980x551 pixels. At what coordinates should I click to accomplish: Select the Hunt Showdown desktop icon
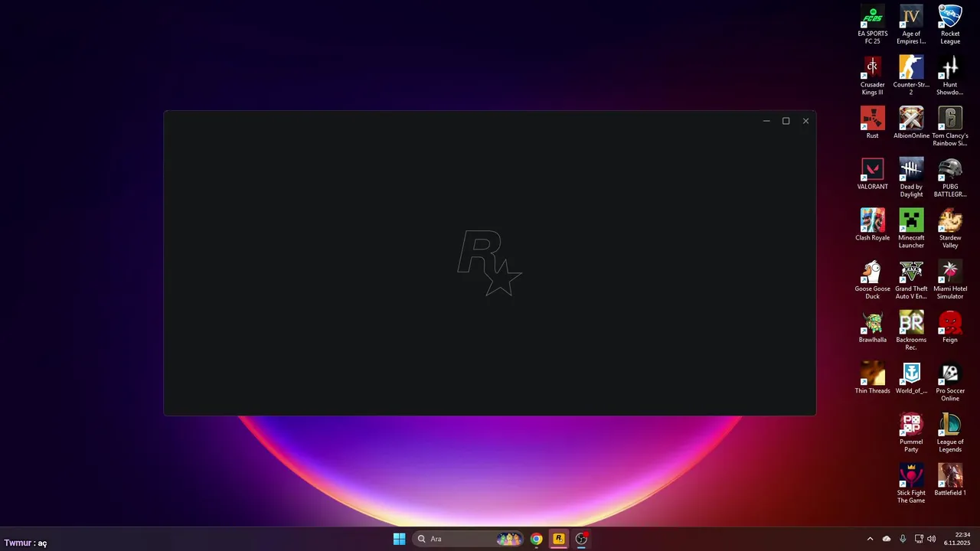click(950, 76)
